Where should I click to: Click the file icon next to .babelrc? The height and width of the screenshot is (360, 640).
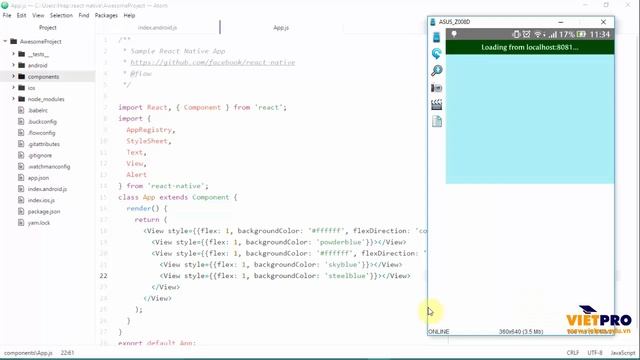(x=21, y=110)
